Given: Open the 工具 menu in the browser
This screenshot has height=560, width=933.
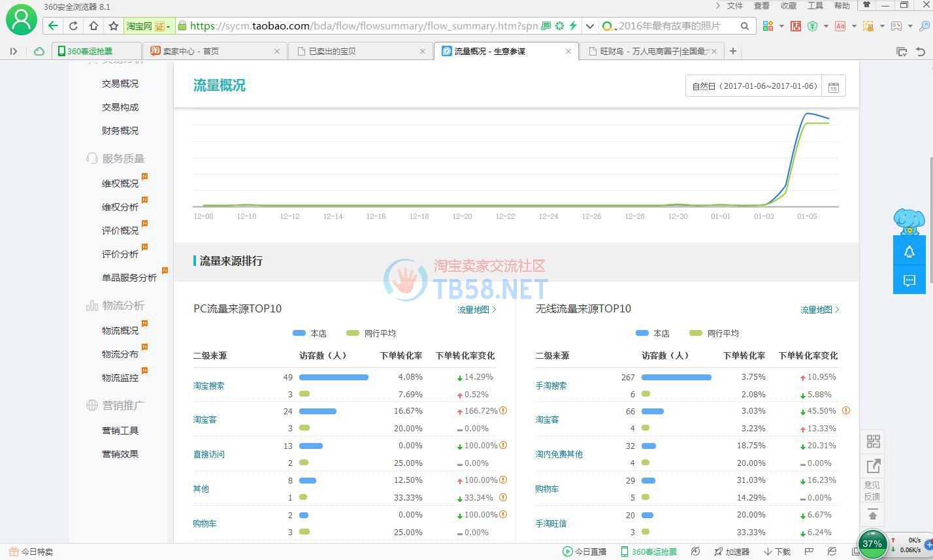Looking at the screenshot, I should 815,6.
